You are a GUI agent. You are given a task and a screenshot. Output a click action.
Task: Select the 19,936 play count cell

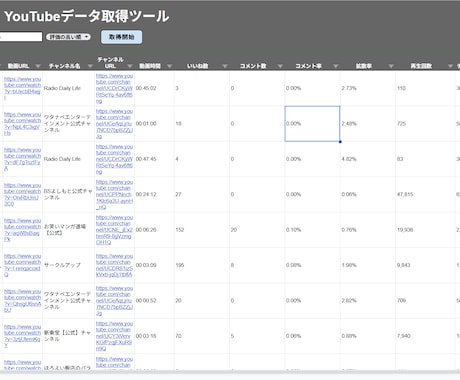425,230
